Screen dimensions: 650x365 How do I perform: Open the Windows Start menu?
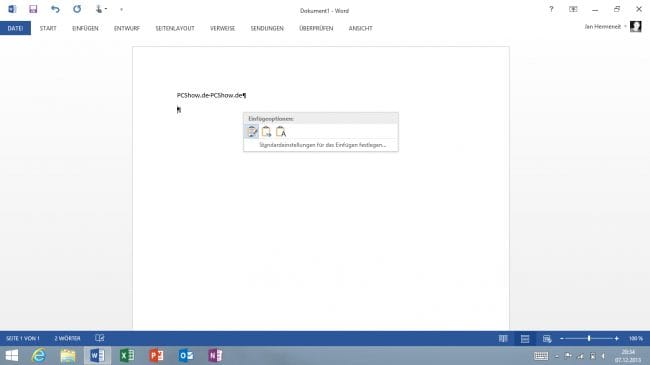coord(12,356)
